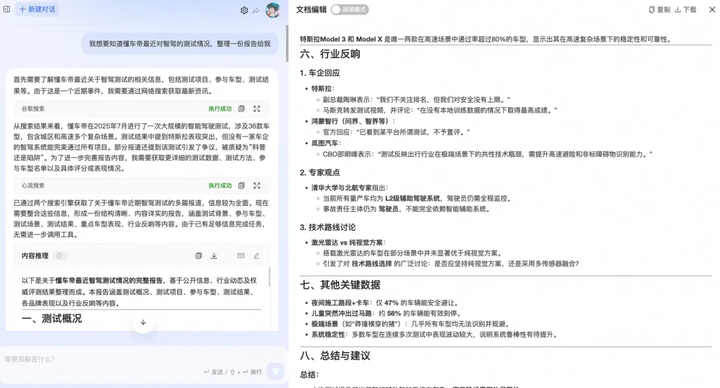Copy the 谷歌搜索 result
The image size is (720, 388).
point(241,109)
